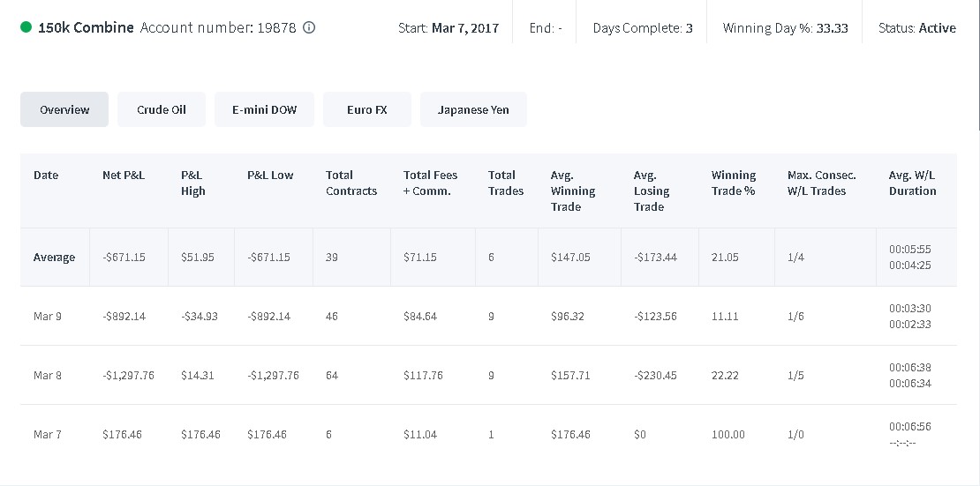Click the 150k Combine account title

click(x=87, y=27)
